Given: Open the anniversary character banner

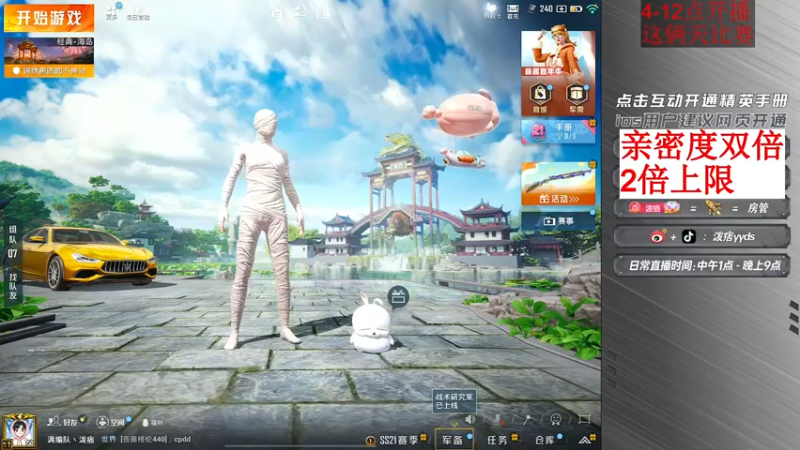Looking at the screenshot, I should 558,54.
